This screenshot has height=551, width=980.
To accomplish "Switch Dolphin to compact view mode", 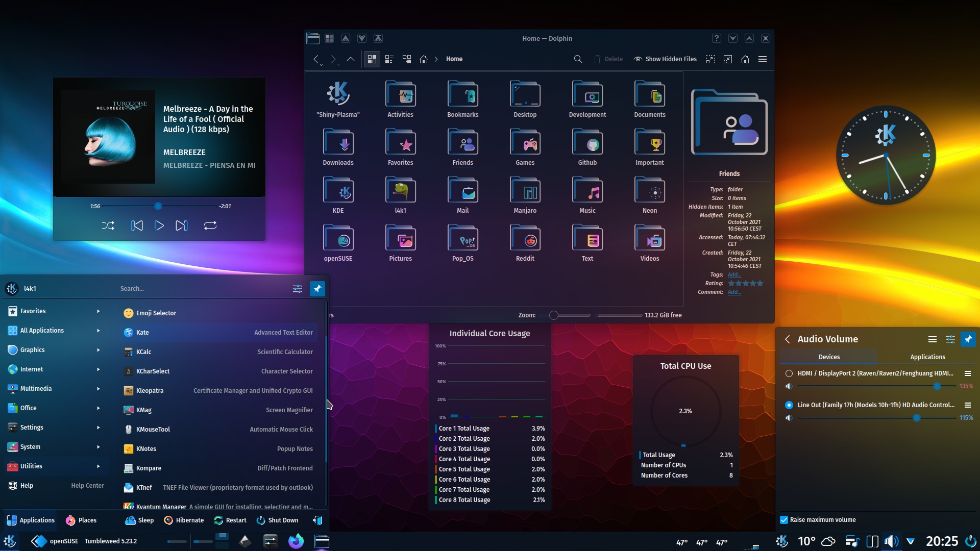I will click(389, 59).
